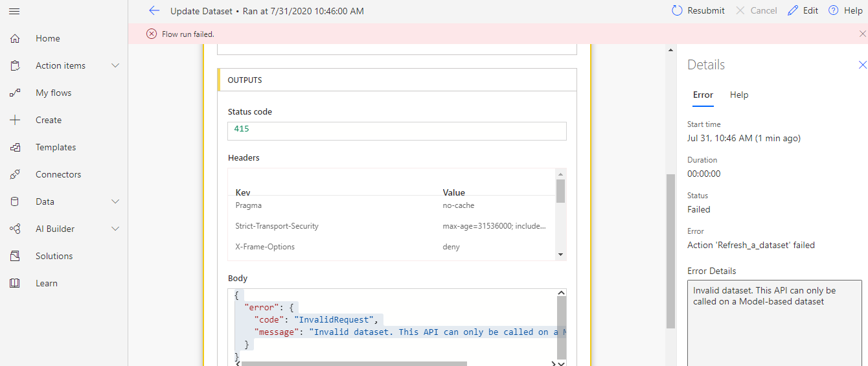
Task: Open Connectors in the sidebar
Action: 58,174
